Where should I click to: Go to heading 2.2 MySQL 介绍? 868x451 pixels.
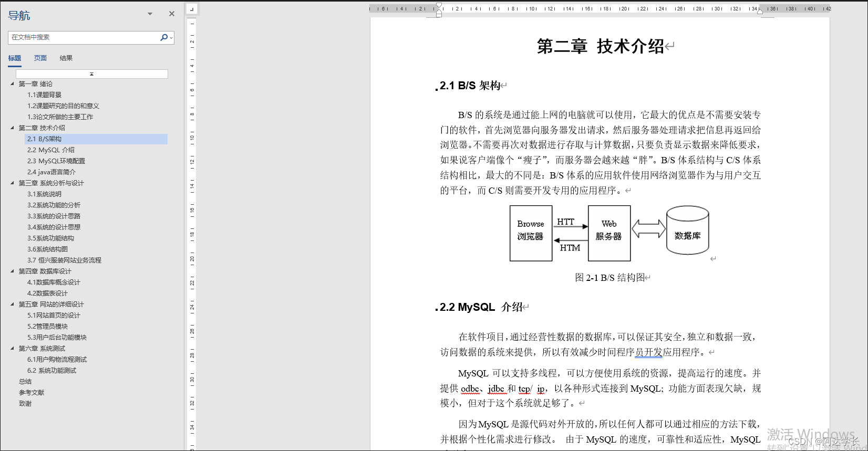[51, 150]
